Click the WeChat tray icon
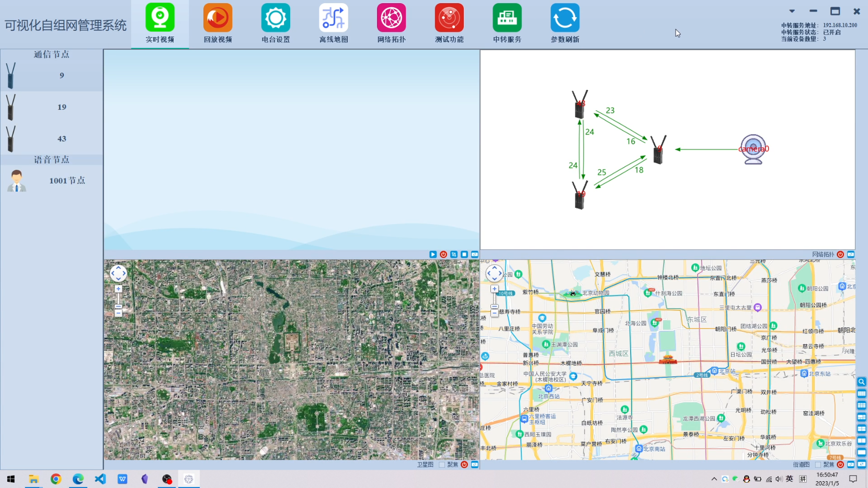 point(736,479)
